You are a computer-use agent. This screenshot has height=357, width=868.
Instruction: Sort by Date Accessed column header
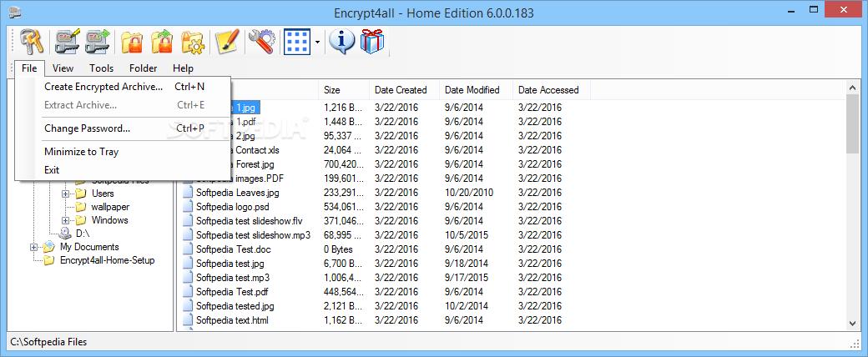[552, 89]
